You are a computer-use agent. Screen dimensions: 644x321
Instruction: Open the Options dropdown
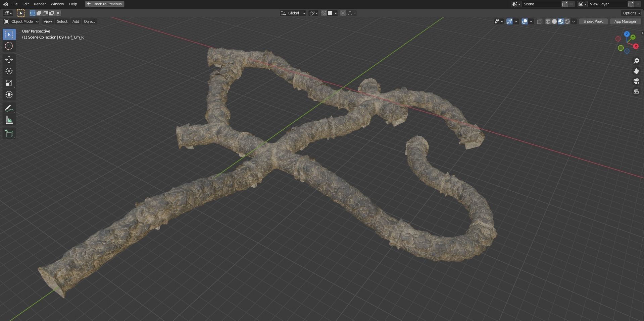(631, 13)
